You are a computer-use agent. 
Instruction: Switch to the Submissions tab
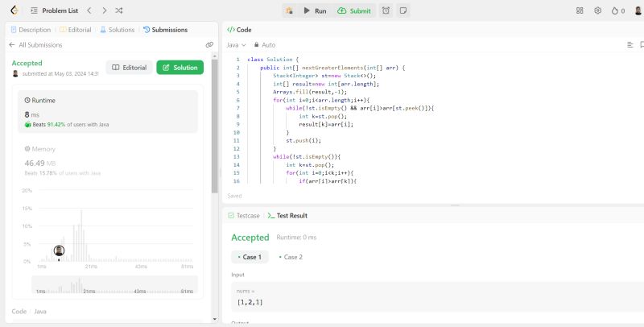[x=166, y=30]
